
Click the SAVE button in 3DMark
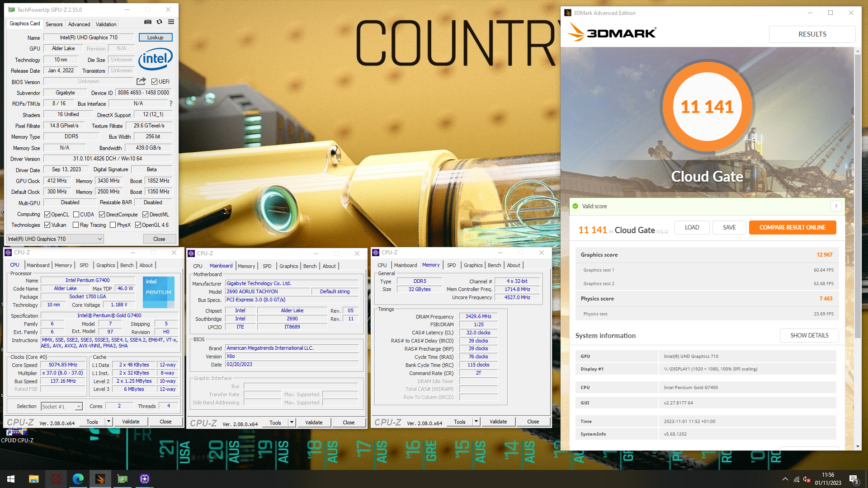(729, 227)
